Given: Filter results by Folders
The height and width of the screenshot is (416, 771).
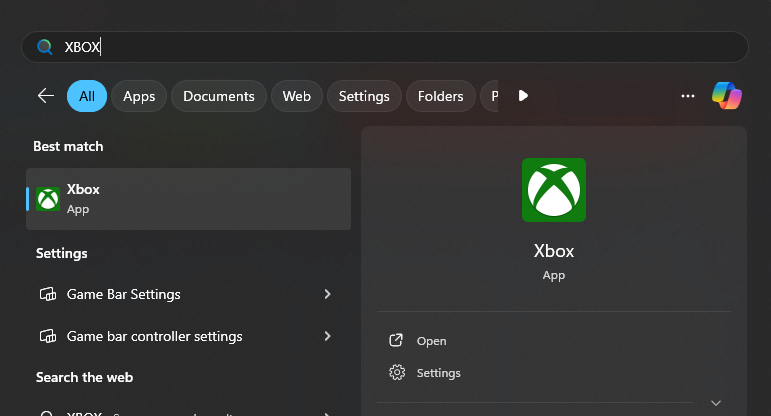Looking at the screenshot, I should click(440, 96).
